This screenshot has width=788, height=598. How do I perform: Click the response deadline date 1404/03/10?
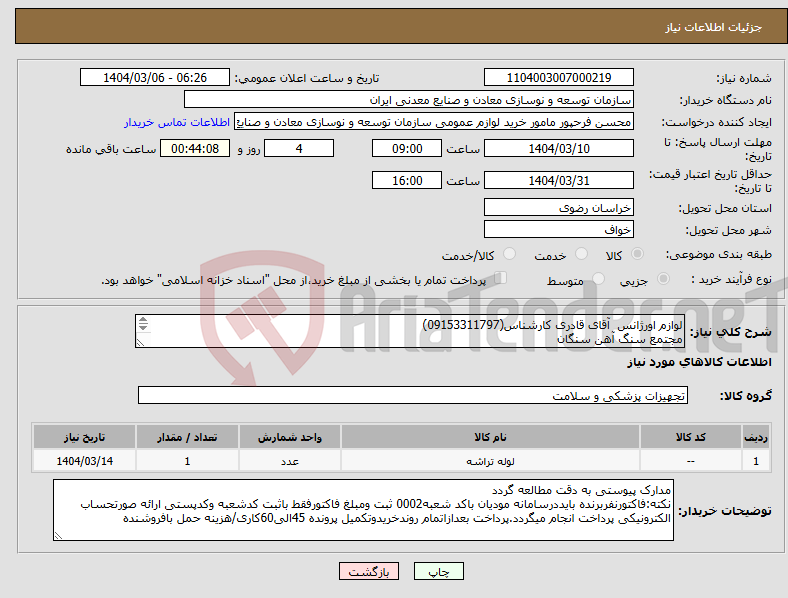(x=559, y=148)
